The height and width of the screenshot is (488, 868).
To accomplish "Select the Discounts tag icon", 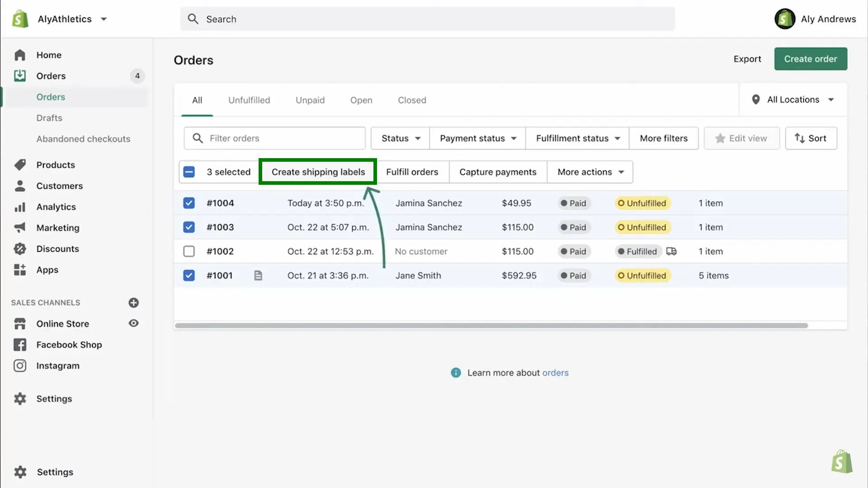I will coord(20,249).
